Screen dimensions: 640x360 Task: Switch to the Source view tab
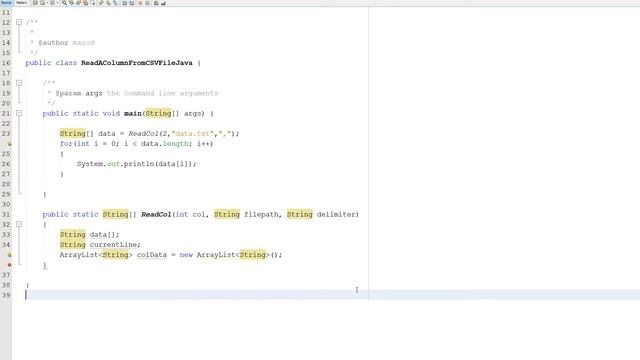pyautogui.click(x=7, y=3)
